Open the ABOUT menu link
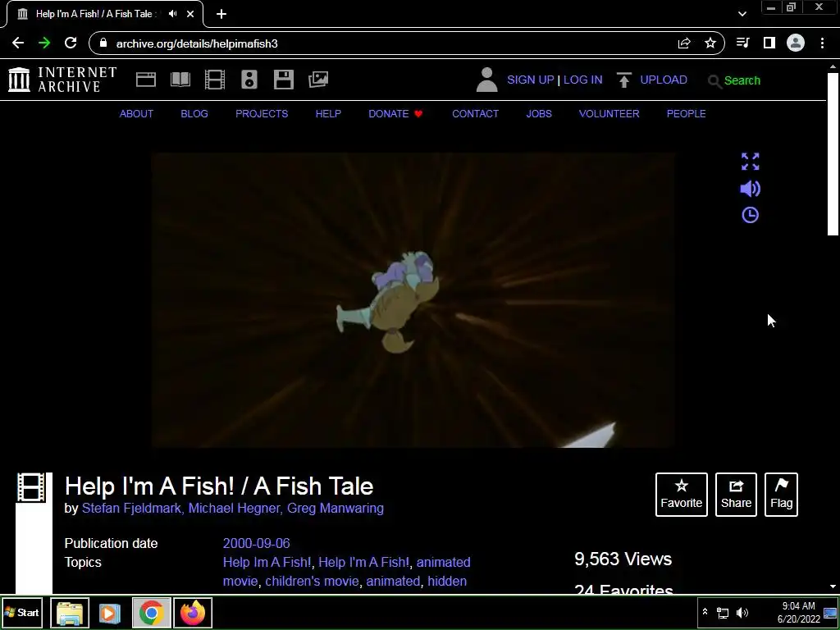Image resolution: width=840 pixels, height=630 pixels. tap(136, 113)
